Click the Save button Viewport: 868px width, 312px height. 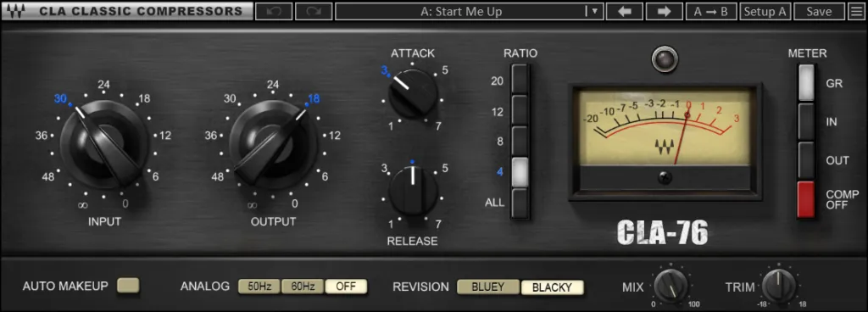[x=819, y=11]
